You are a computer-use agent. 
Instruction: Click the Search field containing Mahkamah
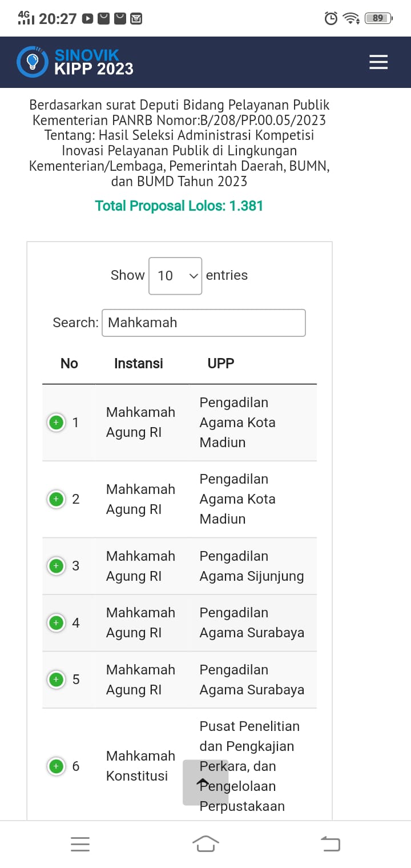point(204,323)
